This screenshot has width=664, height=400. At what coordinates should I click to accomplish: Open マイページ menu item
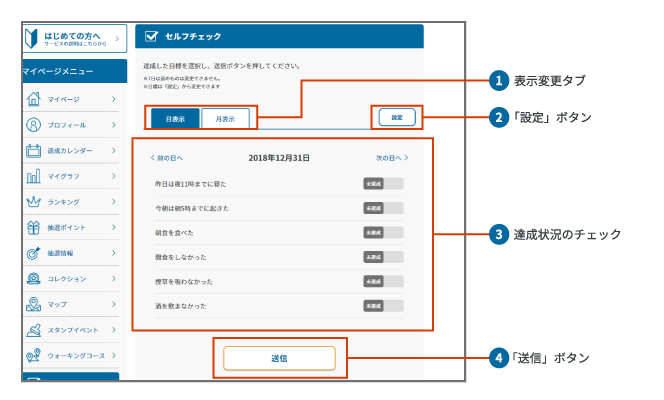point(71,99)
